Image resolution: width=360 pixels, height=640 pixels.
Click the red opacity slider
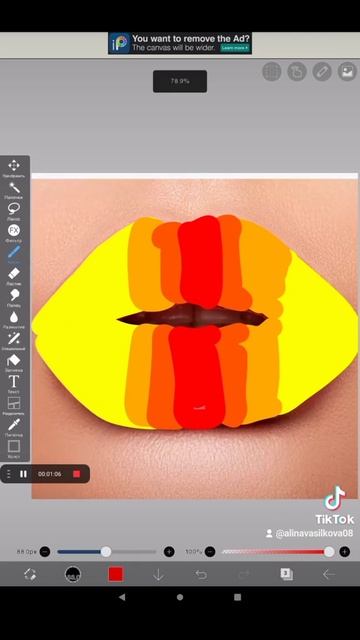coord(278,552)
